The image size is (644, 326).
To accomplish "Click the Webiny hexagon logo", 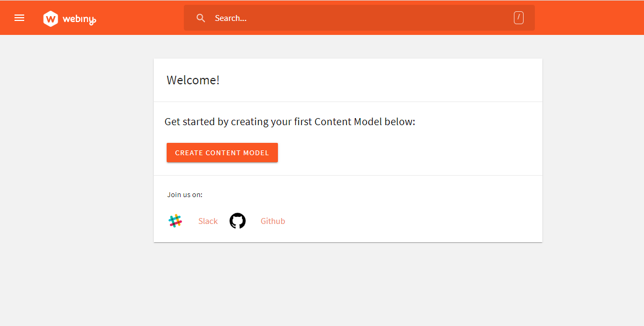I will [51, 18].
